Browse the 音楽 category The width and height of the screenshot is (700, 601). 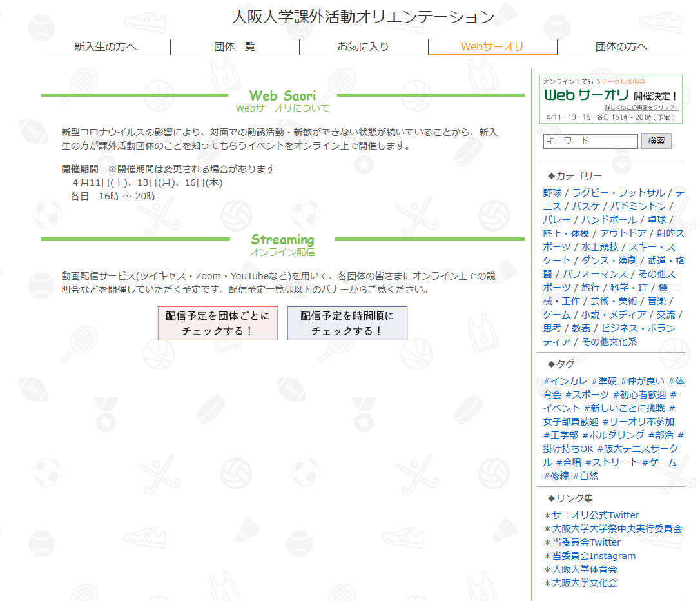pyautogui.click(x=657, y=301)
